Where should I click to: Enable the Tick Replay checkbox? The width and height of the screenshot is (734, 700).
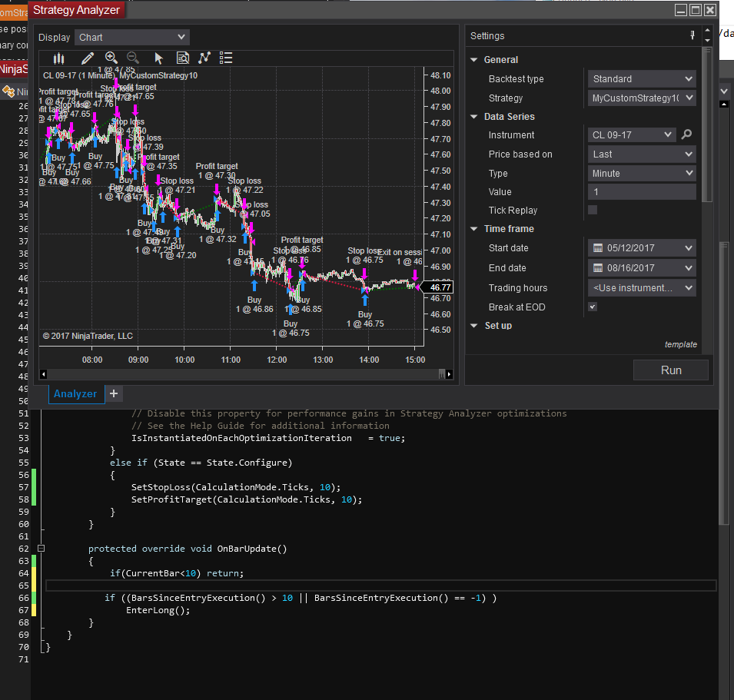[x=593, y=210]
